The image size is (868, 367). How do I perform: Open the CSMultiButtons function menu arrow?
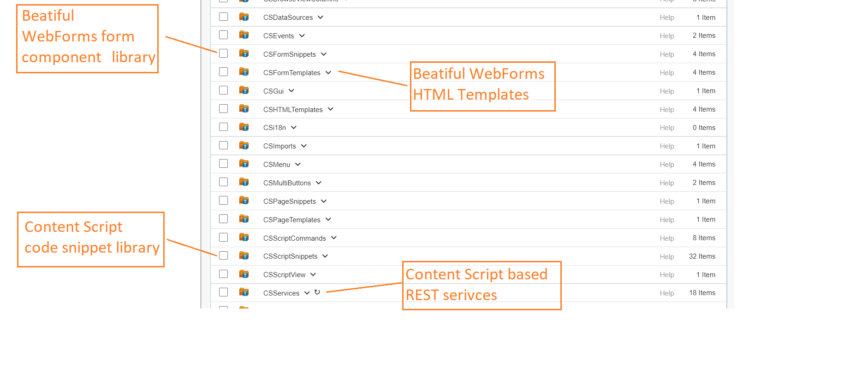(319, 183)
